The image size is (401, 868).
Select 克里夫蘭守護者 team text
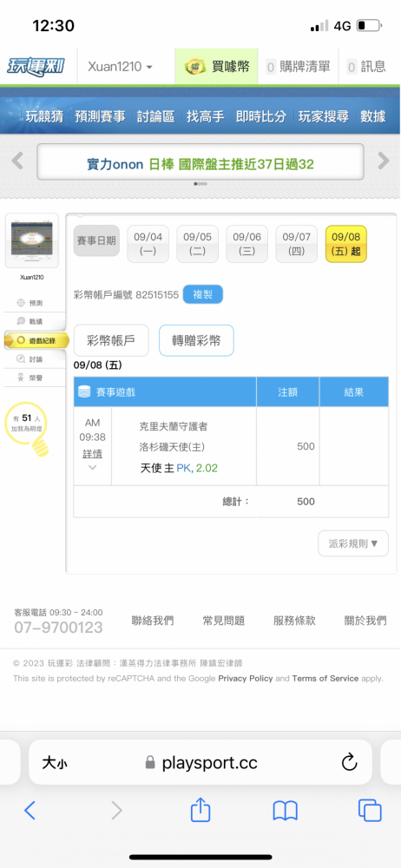(x=174, y=427)
